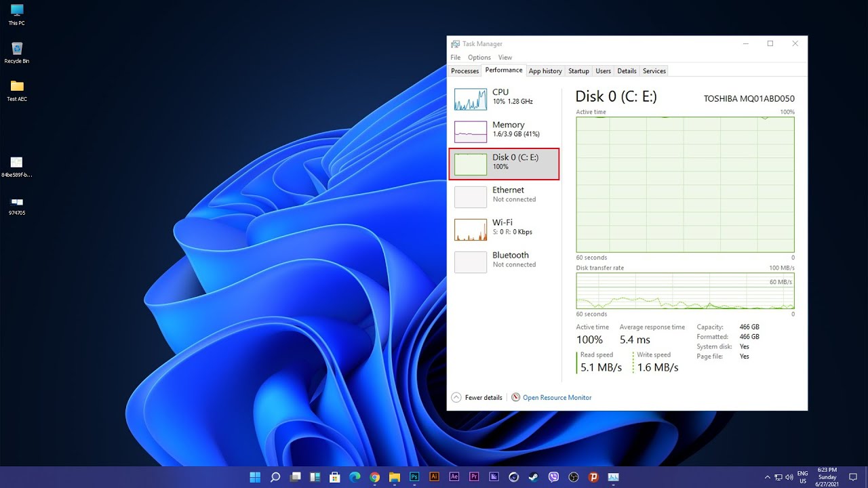Switch to the Details tab
The height and width of the screenshot is (488, 868).
[x=627, y=71]
